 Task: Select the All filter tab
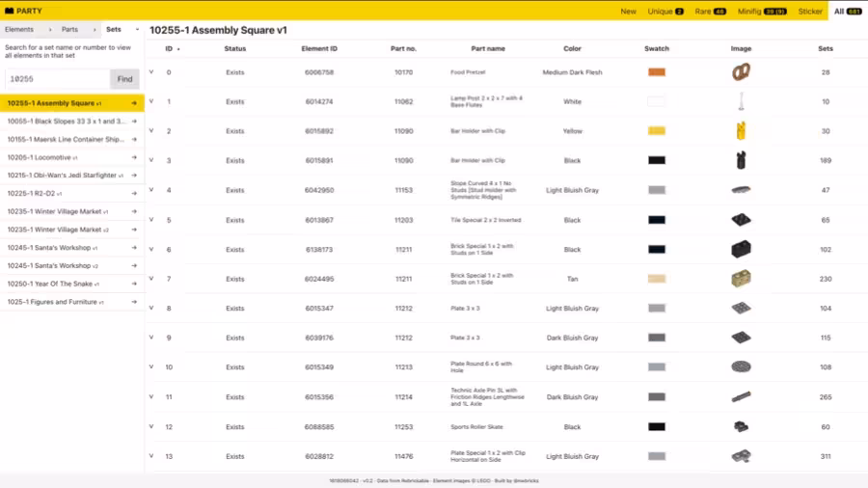[x=848, y=11]
